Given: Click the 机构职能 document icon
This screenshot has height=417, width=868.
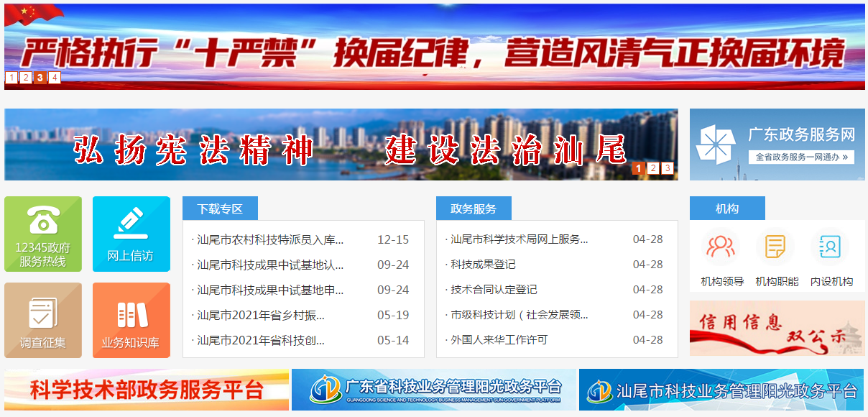Looking at the screenshot, I should tap(776, 247).
